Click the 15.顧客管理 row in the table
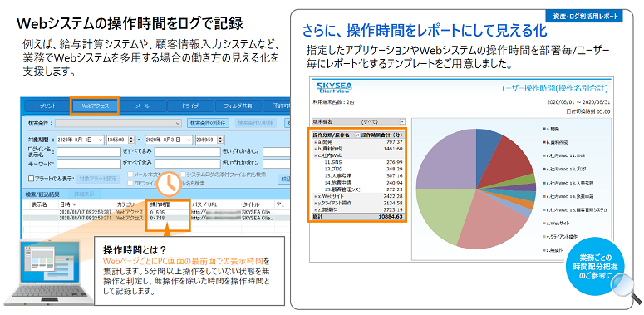 358,189
